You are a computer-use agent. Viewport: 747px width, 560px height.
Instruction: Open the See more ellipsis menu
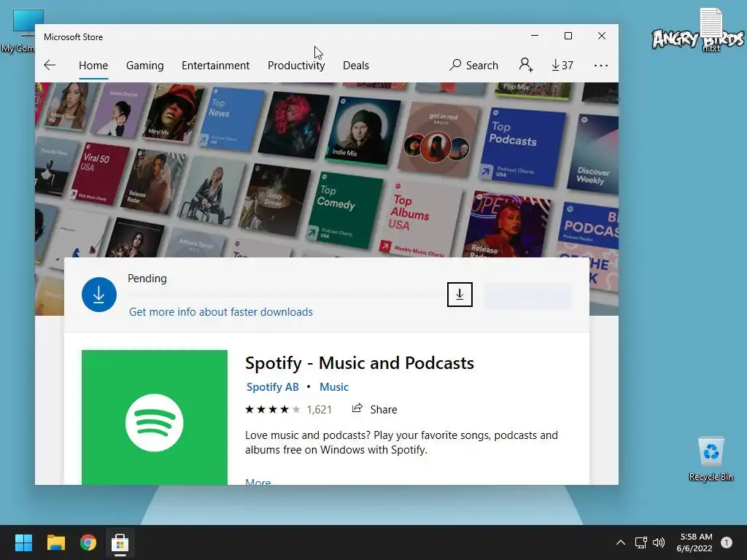601,65
